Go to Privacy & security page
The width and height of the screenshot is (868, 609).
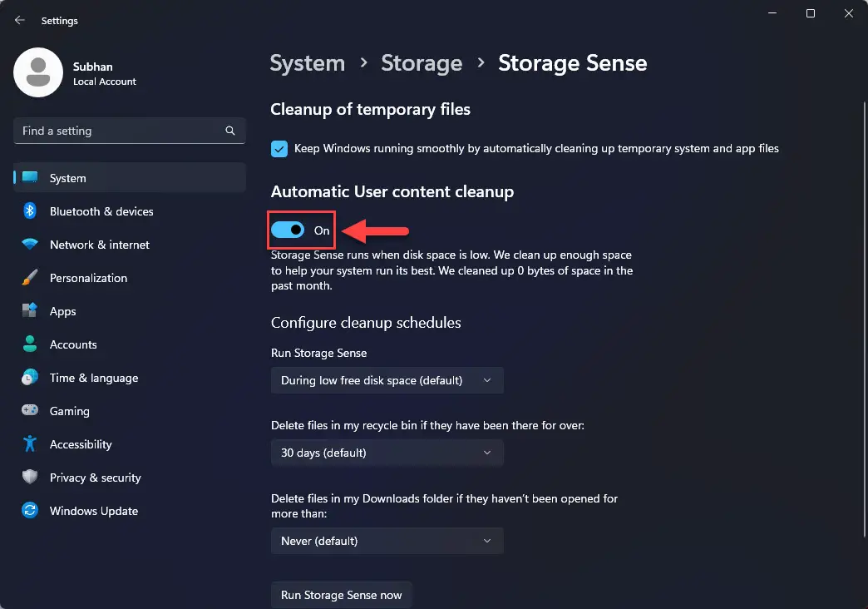[x=130, y=477]
